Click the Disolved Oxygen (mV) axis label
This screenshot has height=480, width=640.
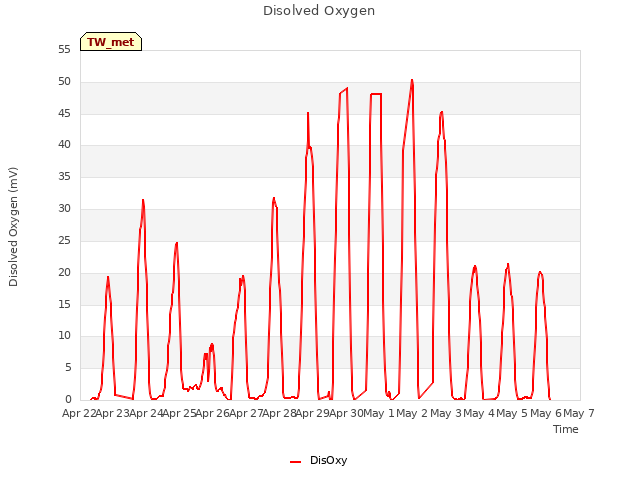[x=13, y=227]
